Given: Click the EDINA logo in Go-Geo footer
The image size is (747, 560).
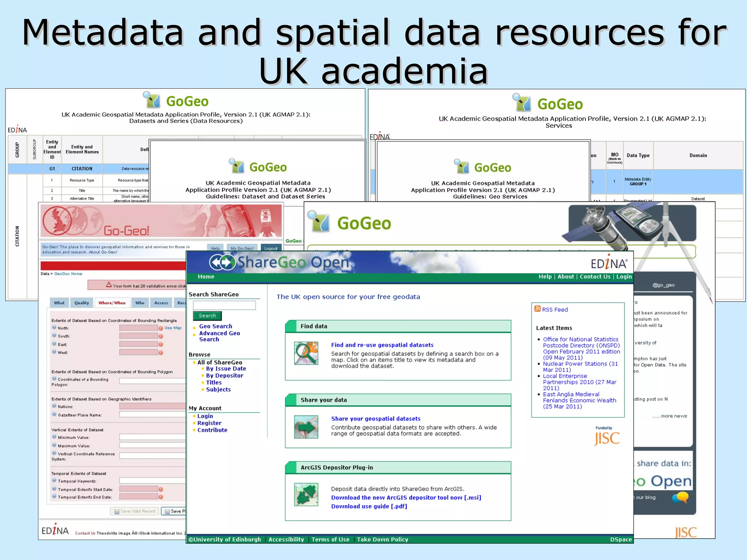Looking at the screenshot, I should (x=55, y=530).
